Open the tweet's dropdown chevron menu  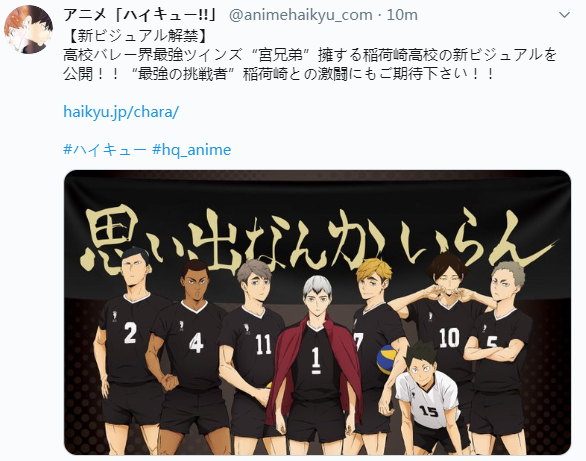(564, 15)
